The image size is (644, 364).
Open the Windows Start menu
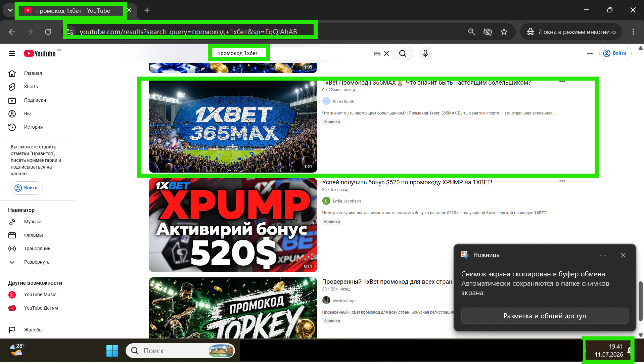pos(112,351)
